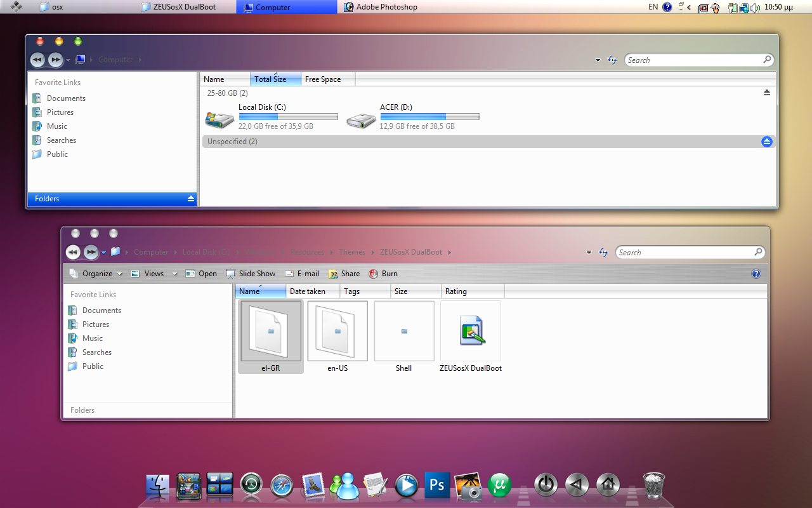Refresh the ZEUSosX DualBoot folder view

603,252
